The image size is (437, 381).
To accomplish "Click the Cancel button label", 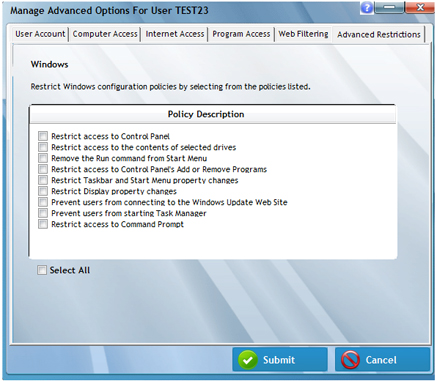I will (381, 360).
